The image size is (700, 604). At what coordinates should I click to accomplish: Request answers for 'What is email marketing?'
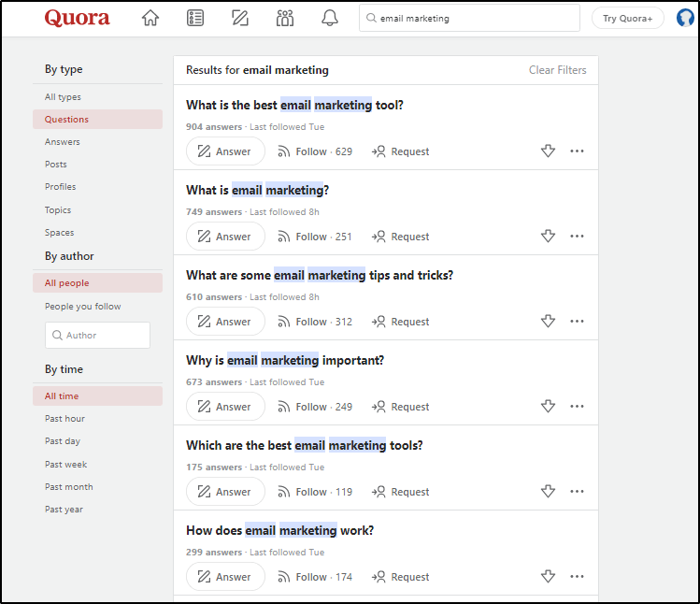(x=400, y=237)
